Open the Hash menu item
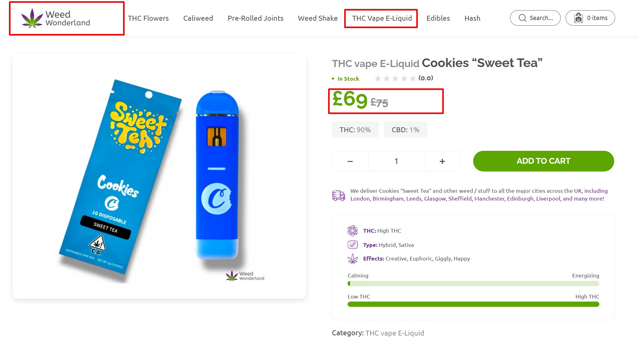The width and height of the screenshot is (638, 364). 472,18
